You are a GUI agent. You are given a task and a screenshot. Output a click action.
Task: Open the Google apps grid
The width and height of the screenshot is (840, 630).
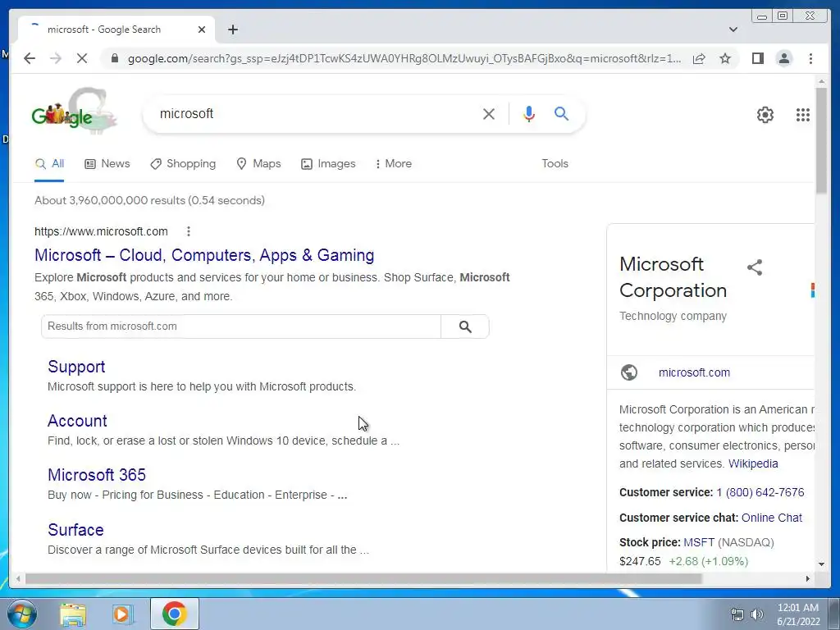(802, 114)
